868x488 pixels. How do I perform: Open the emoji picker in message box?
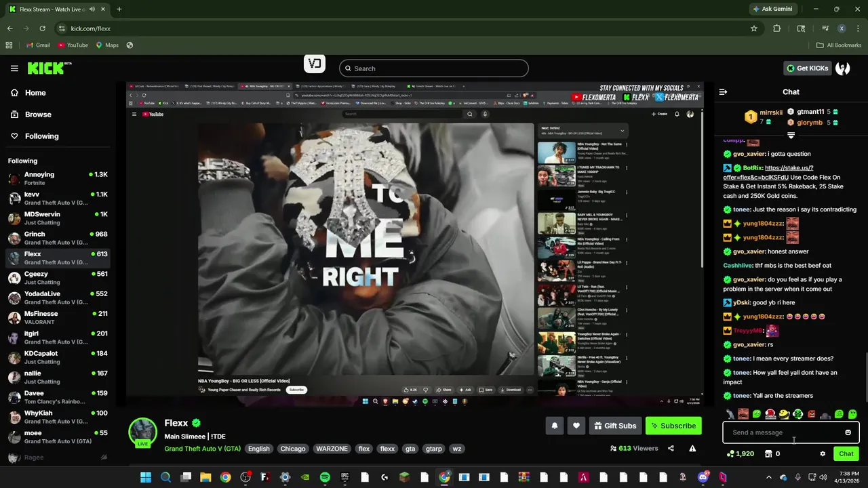coord(848,432)
